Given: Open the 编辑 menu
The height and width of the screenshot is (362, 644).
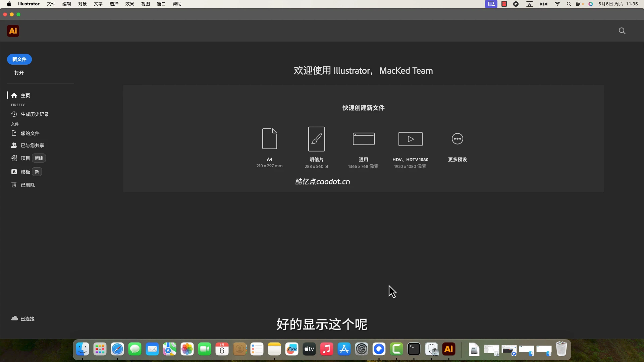Looking at the screenshot, I should [67, 4].
